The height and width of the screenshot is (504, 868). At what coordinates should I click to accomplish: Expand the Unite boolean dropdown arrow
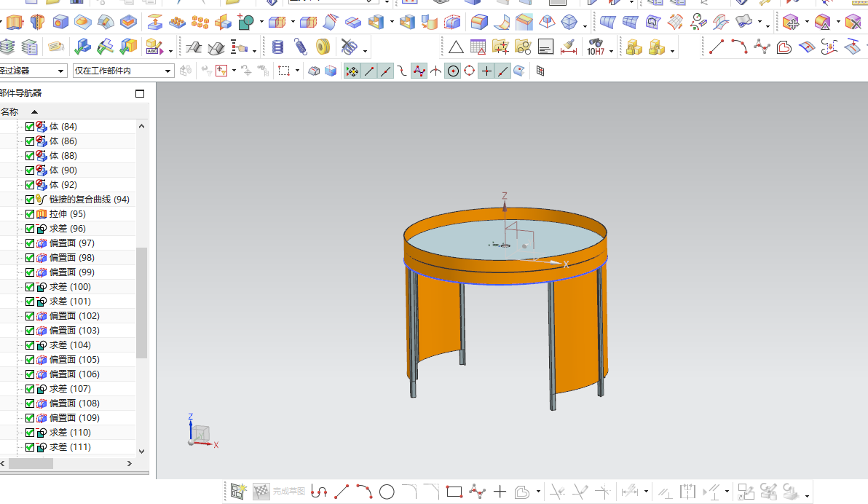[261, 22]
